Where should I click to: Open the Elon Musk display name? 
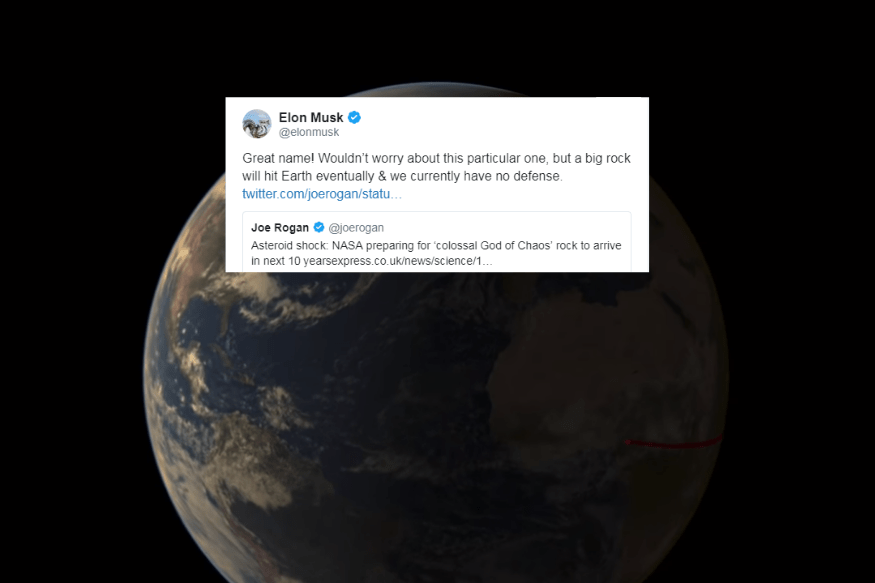pyautogui.click(x=311, y=118)
